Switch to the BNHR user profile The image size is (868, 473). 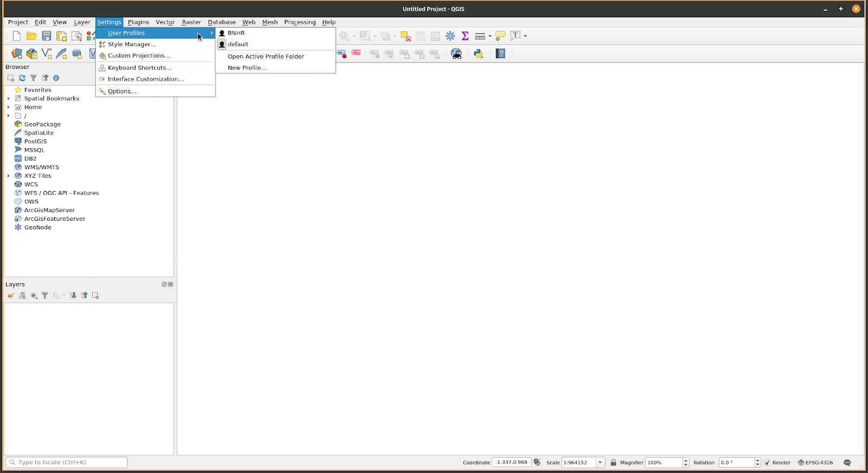pyautogui.click(x=276, y=33)
